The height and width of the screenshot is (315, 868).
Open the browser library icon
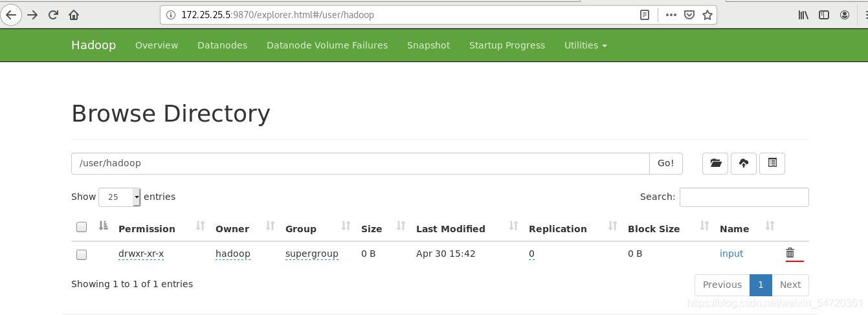point(803,14)
